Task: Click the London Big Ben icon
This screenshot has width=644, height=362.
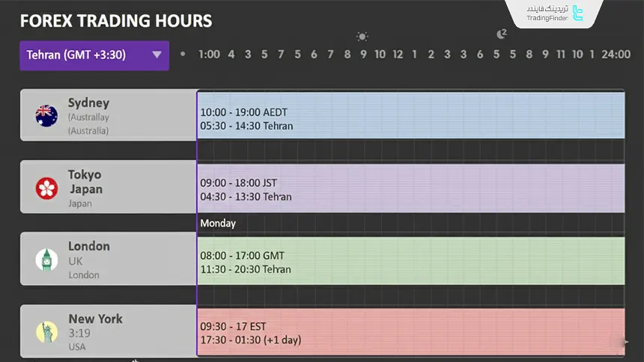Action: tap(46, 260)
